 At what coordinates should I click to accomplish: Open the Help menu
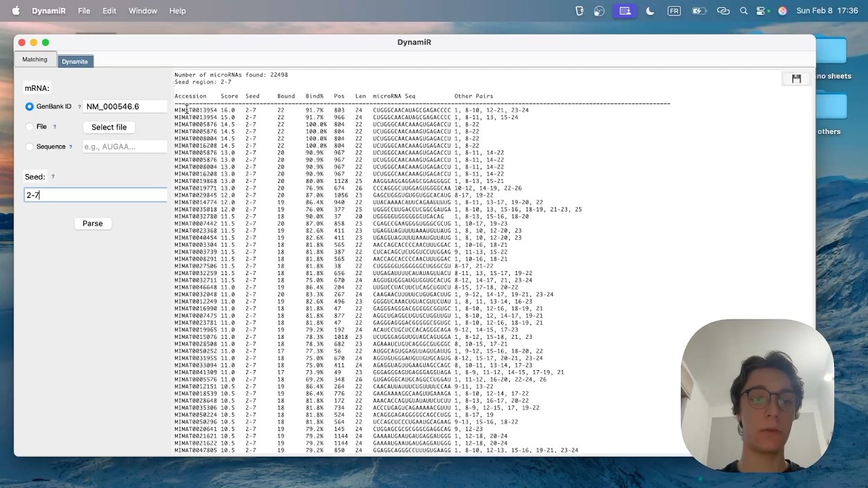[178, 11]
